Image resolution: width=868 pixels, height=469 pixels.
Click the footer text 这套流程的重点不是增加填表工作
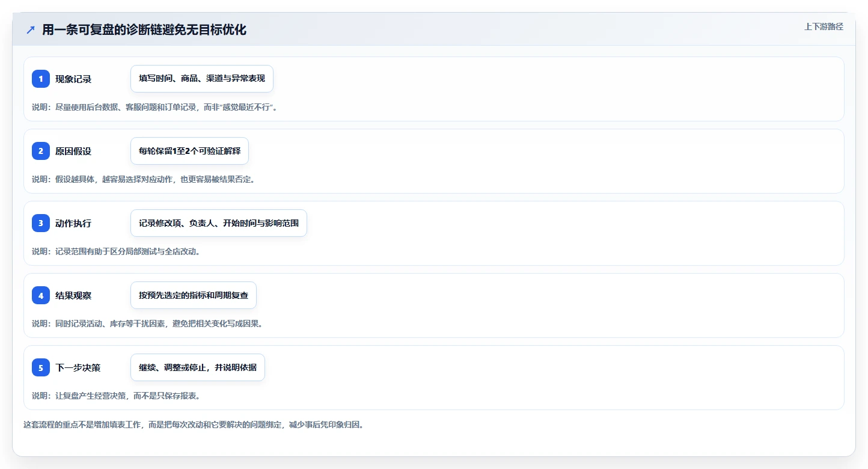point(194,425)
